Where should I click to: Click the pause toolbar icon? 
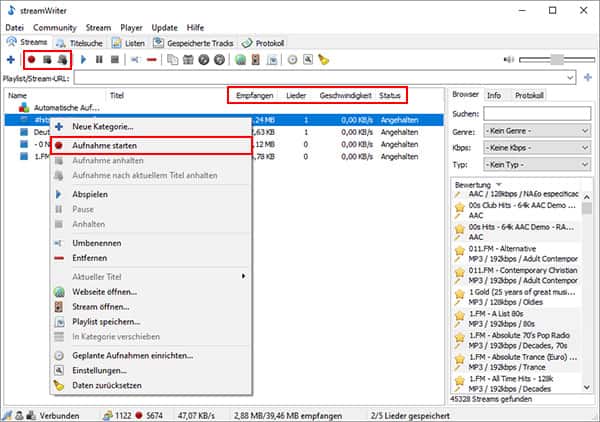[x=99, y=60]
